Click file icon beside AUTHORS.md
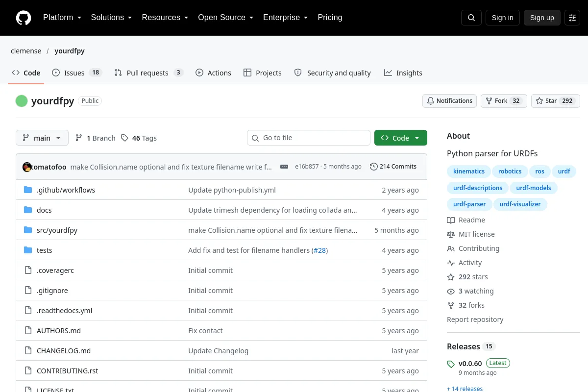 pyautogui.click(x=28, y=330)
